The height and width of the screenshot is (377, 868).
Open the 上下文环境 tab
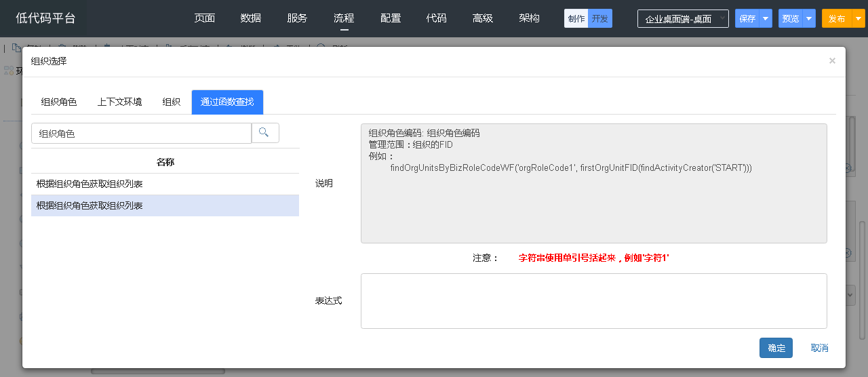119,102
